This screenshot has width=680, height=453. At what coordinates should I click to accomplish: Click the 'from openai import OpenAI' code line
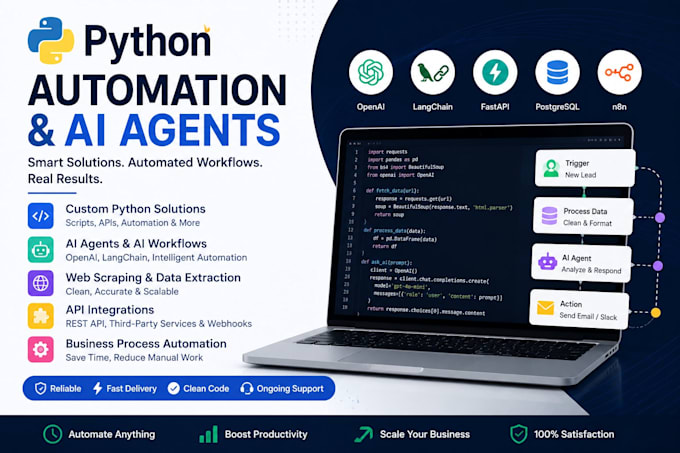pyautogui.click(x=400, y=175)
